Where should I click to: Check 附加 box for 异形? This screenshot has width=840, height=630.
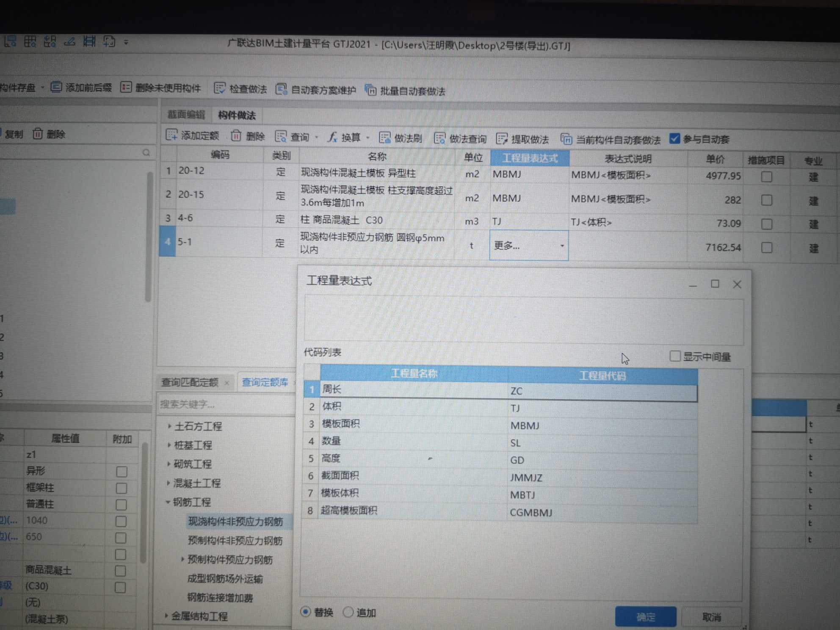click(122, 472)
